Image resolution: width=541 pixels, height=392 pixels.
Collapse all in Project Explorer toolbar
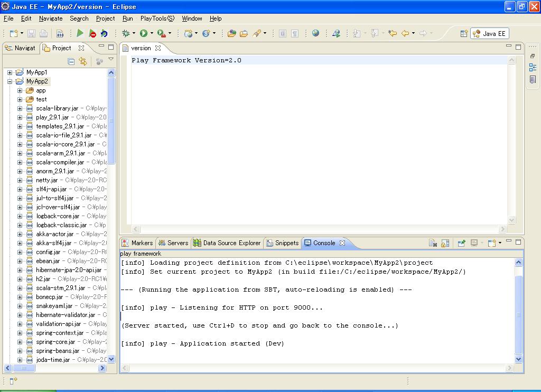71,62
